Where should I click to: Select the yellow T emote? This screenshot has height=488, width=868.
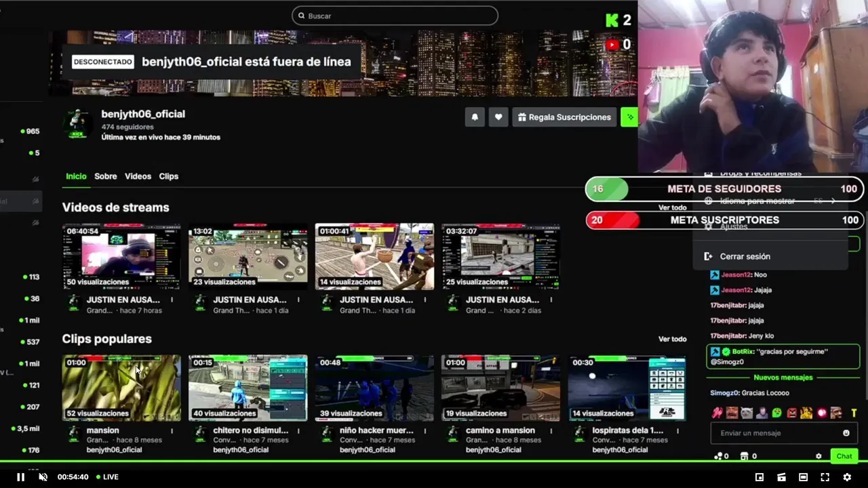[x=854, y=413]
